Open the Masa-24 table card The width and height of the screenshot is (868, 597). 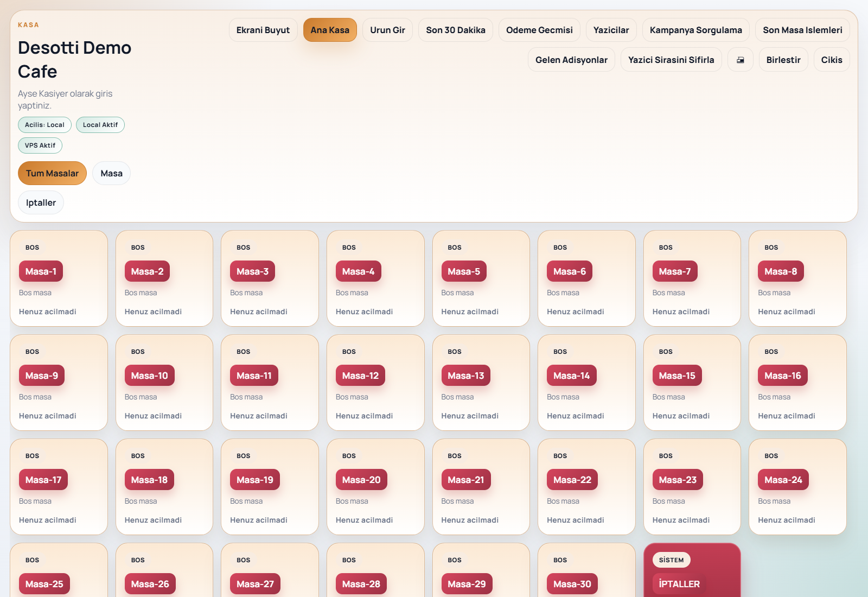click(797, 487)
